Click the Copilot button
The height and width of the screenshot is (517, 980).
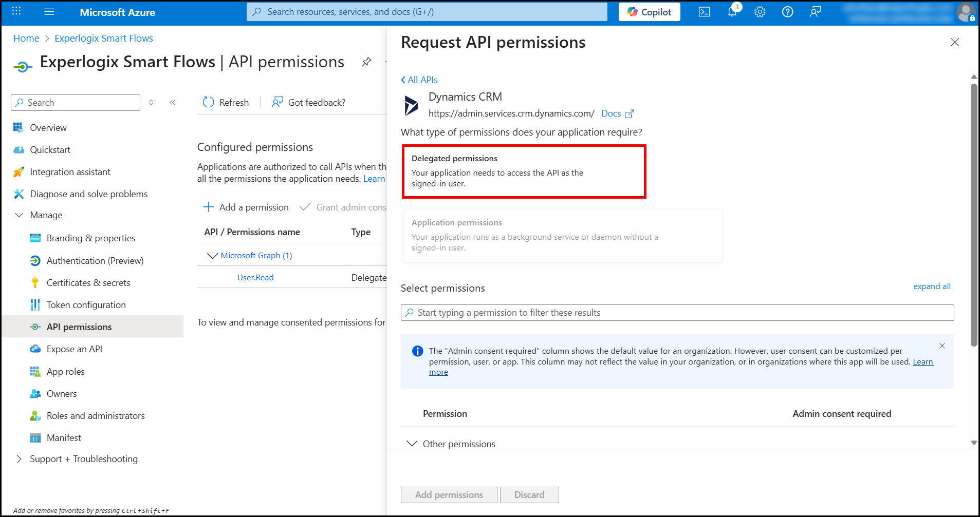[650, 12]
